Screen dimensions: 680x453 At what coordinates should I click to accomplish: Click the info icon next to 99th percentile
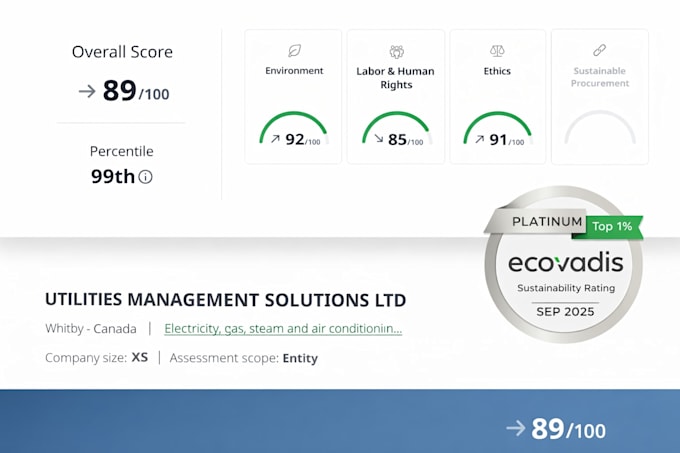point(145,177)
